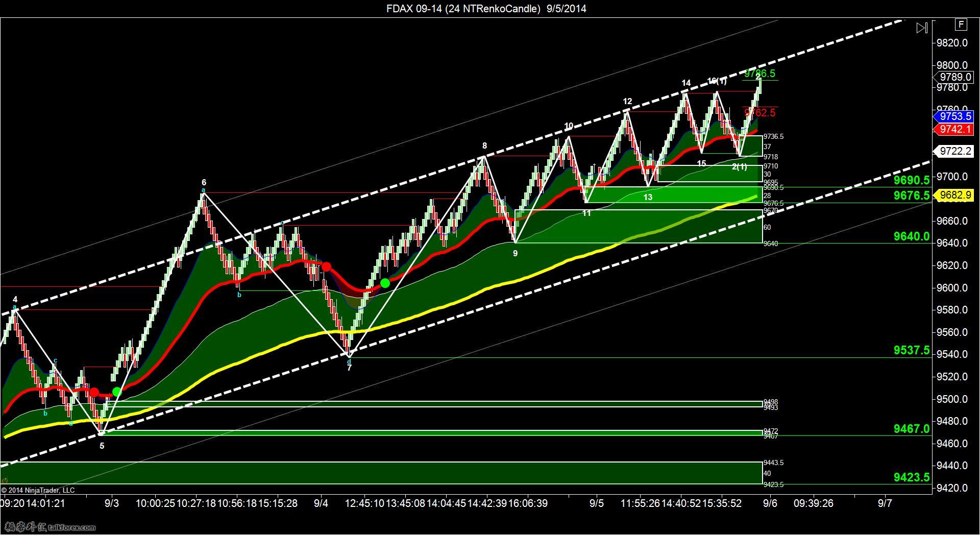Click the 16:06:39 time label

(528, 503)
